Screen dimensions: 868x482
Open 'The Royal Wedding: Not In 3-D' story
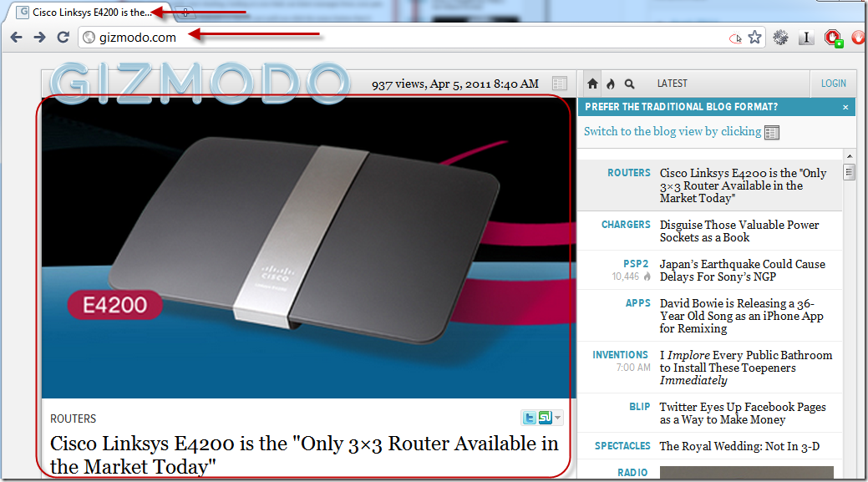click(x=739, y=447)
